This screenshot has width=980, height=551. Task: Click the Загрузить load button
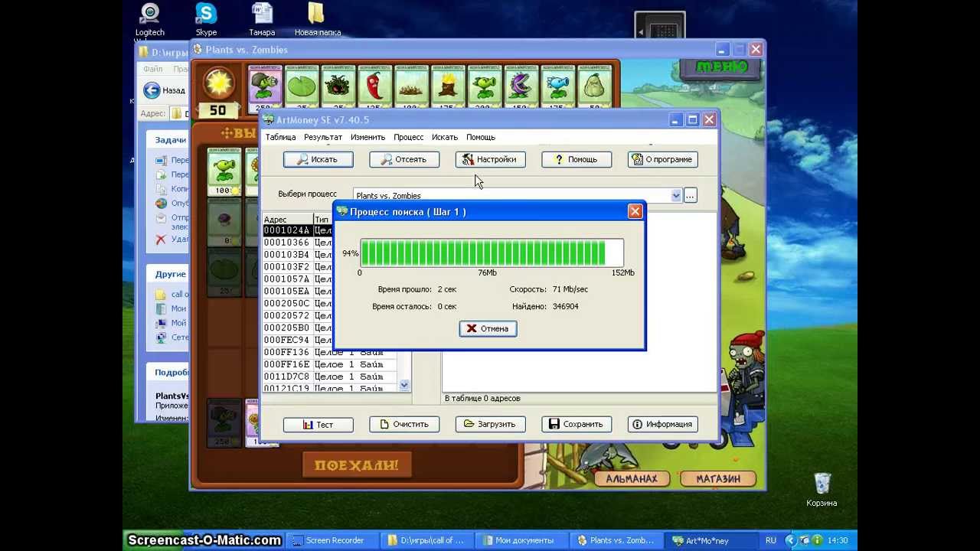[490, 424]
